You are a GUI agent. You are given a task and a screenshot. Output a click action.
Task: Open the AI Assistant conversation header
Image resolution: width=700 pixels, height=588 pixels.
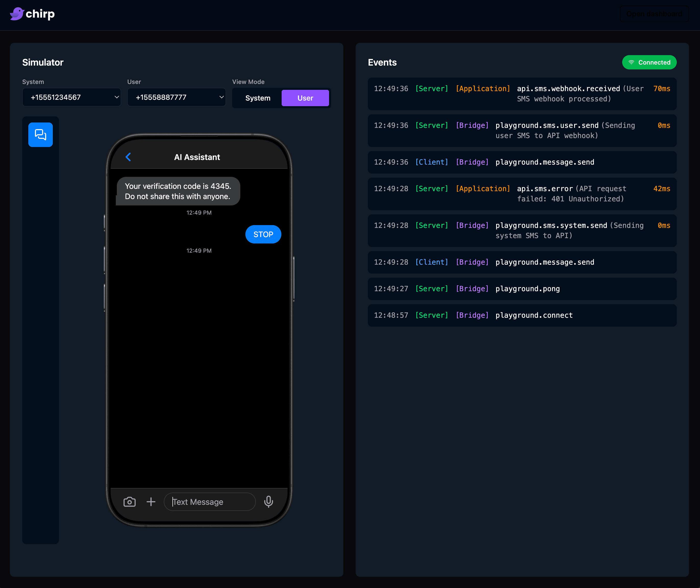tap(197, 157)
